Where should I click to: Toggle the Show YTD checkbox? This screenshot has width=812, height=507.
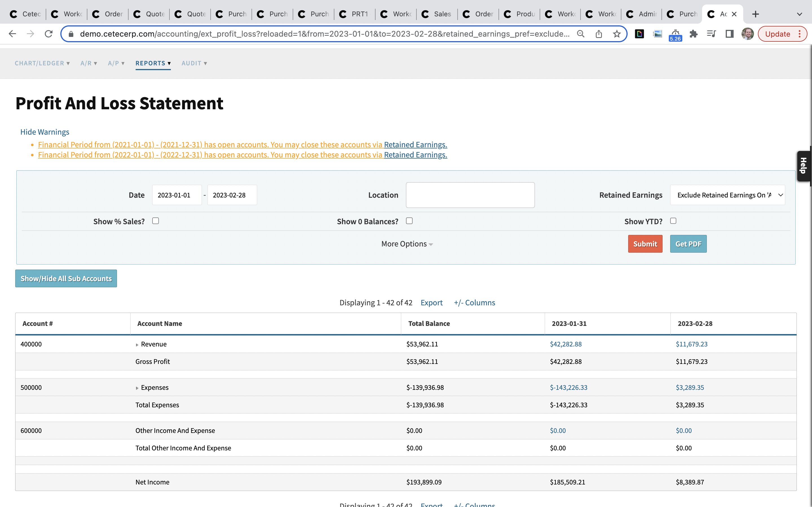(x=673, y=221)
